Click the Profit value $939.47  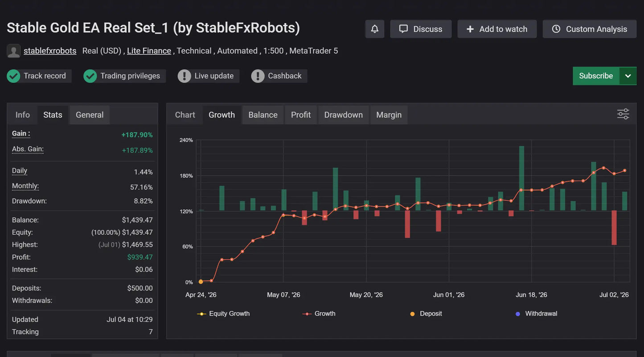[x=140, y=257]
